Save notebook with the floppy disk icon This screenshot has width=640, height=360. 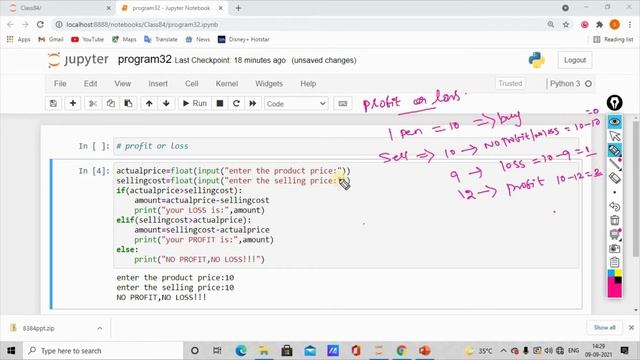click(x=53, y=104)
